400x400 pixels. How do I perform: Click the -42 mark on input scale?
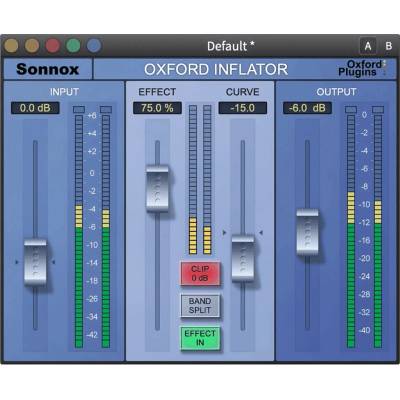point(92,335)
